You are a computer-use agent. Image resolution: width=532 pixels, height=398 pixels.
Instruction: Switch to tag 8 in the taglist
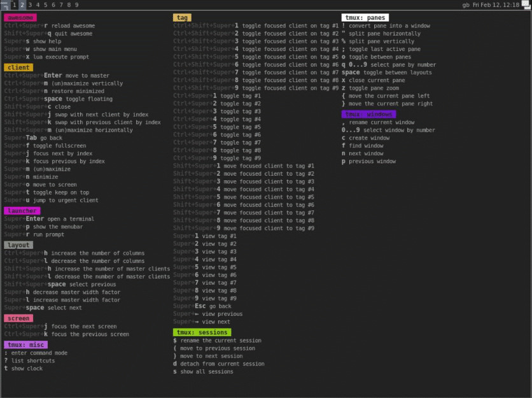pyautogui.click(x=69, y=4)
